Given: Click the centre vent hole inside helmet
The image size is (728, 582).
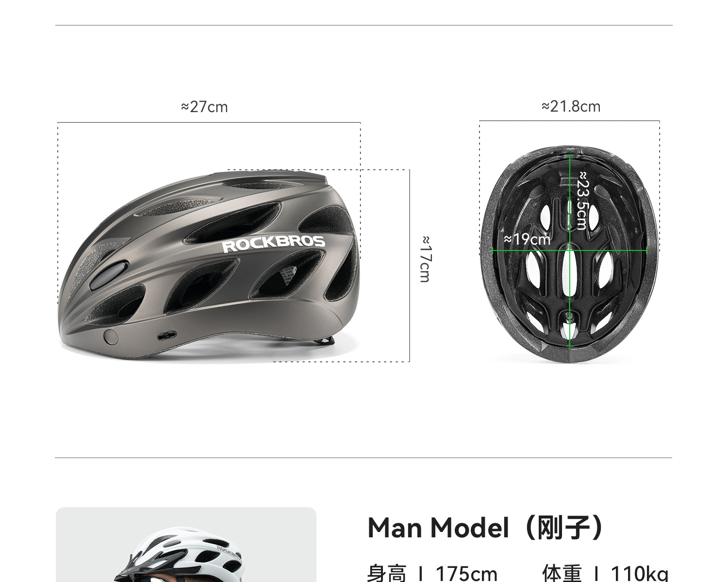Looking at the screenshot, I should pos(570,273).
